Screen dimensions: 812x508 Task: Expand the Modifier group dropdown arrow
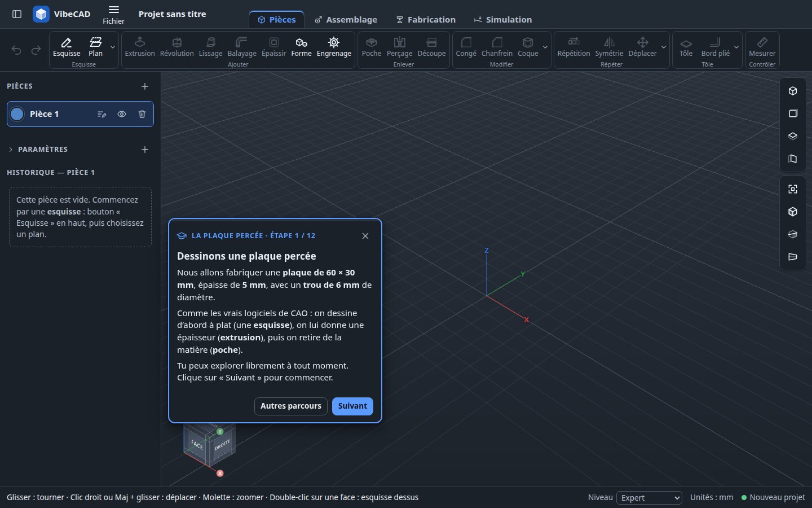545,47
